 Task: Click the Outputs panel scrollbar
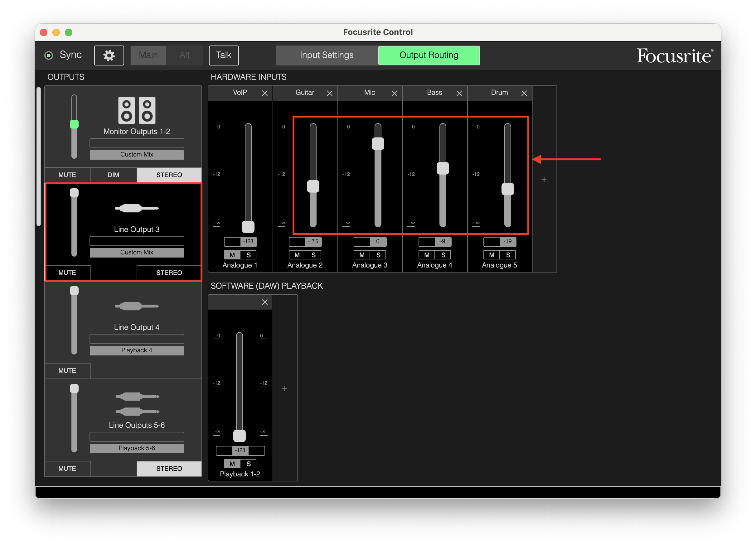39,157
